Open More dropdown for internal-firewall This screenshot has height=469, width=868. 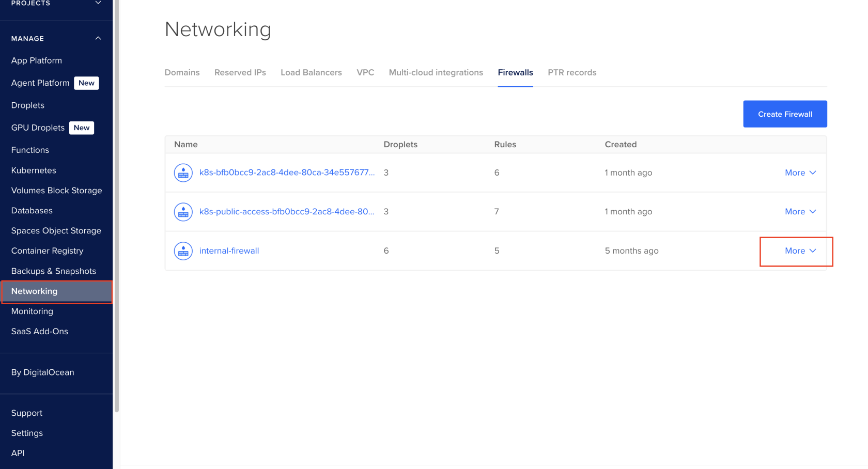tap(800, 251)
